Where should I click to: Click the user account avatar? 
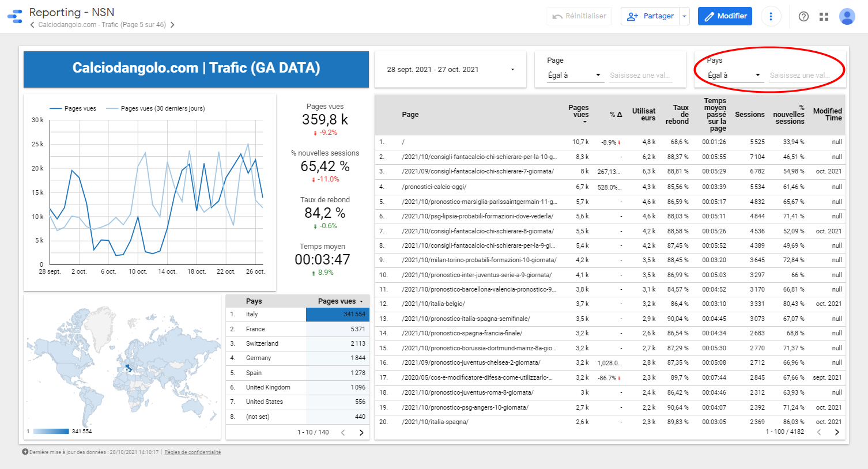pyautogui.click(x=847, y=16)
